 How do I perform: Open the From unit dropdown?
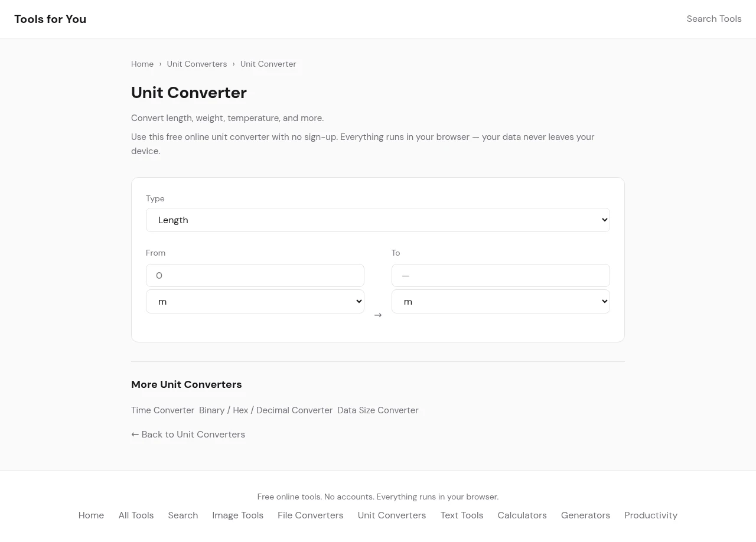click(255, 302)
